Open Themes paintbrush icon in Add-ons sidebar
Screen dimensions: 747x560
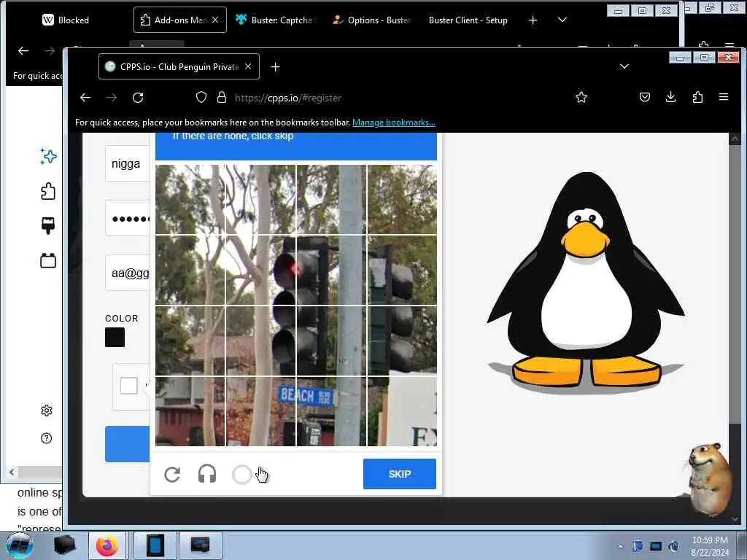coord(48,225)
